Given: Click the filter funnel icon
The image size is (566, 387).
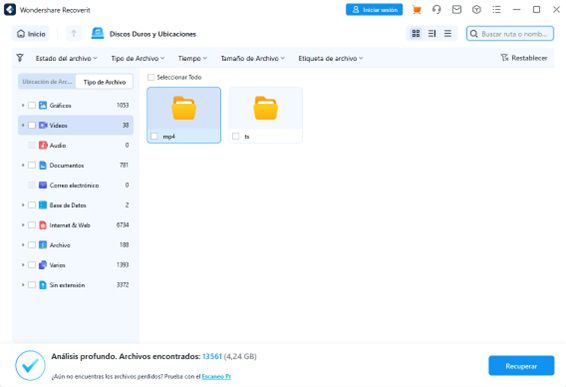Looking at the screenshot, I should coord(20,58).
